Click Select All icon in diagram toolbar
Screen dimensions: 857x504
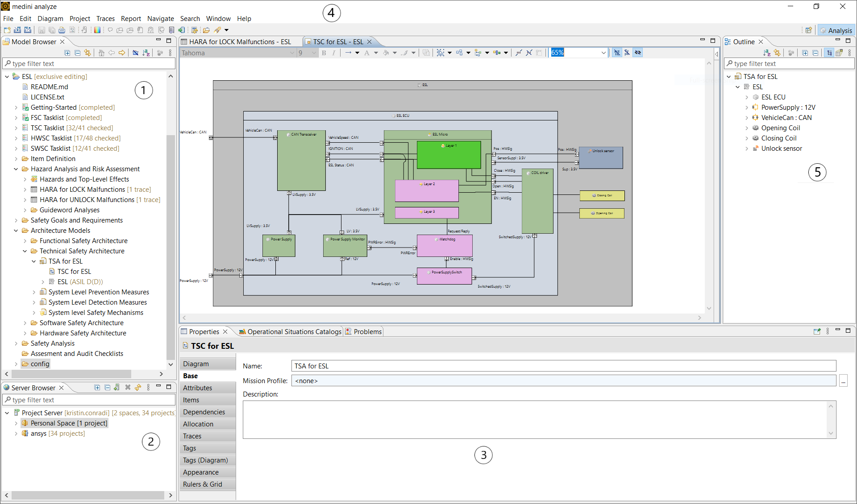441,53
